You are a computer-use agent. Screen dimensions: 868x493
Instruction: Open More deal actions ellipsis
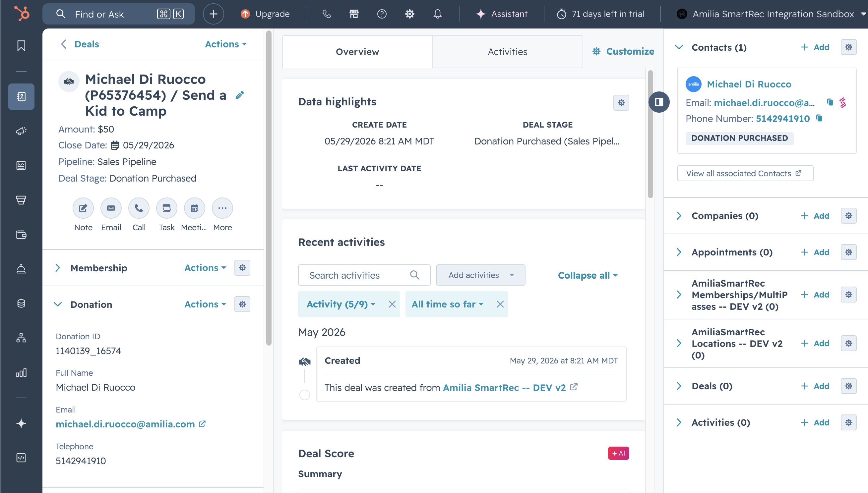[x=222, y=208]
